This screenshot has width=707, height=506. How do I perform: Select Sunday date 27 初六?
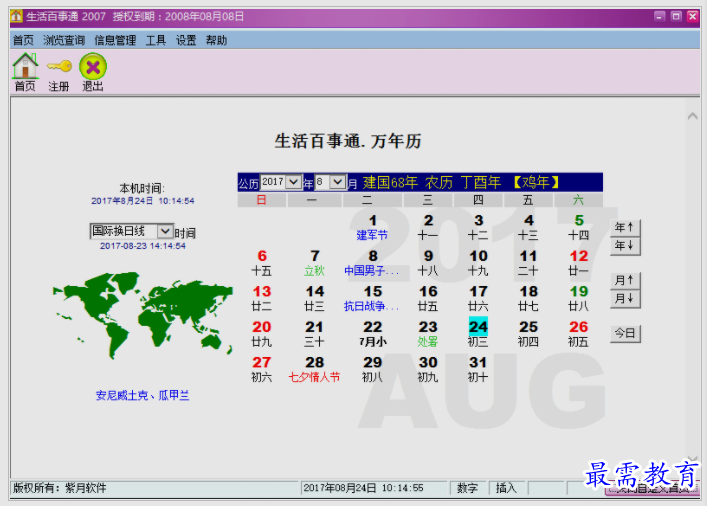(x=262, y=369)
